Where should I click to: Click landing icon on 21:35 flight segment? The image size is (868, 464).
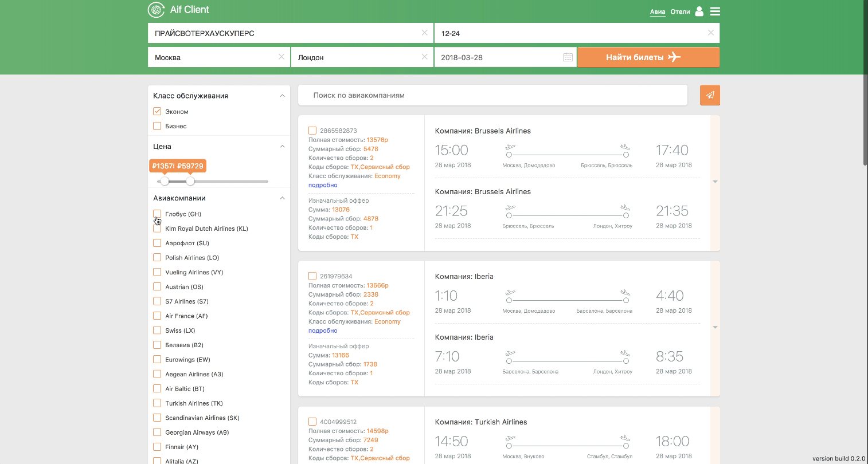(x=625, y=208)
